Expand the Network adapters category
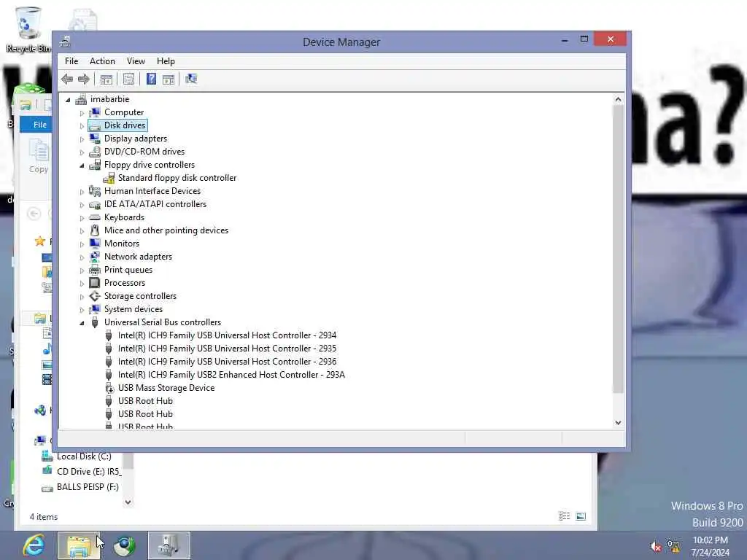This screenshot has width=747, height=560. coord(82,257)
